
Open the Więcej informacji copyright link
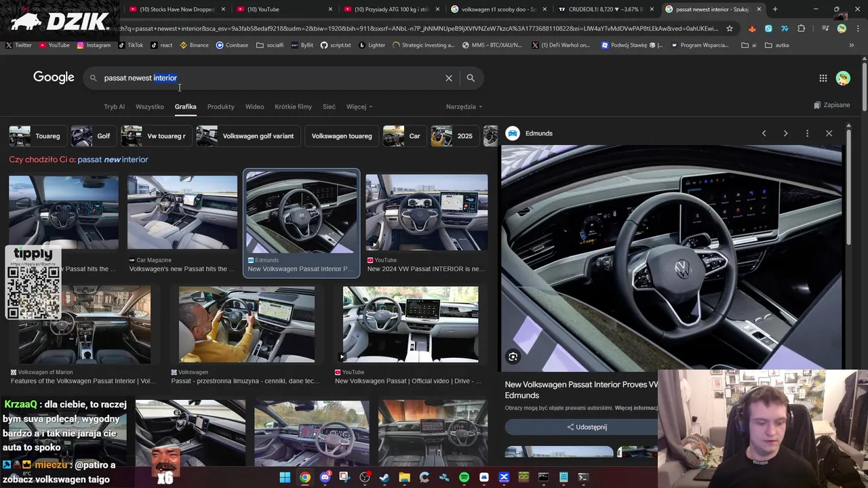coord(636,408)
